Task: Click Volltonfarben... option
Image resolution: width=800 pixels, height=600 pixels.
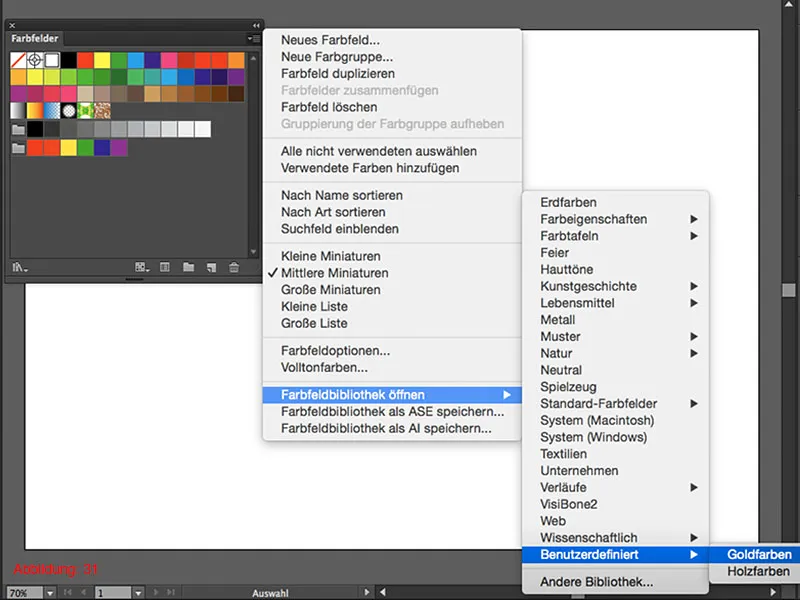Action: [392, 368]
